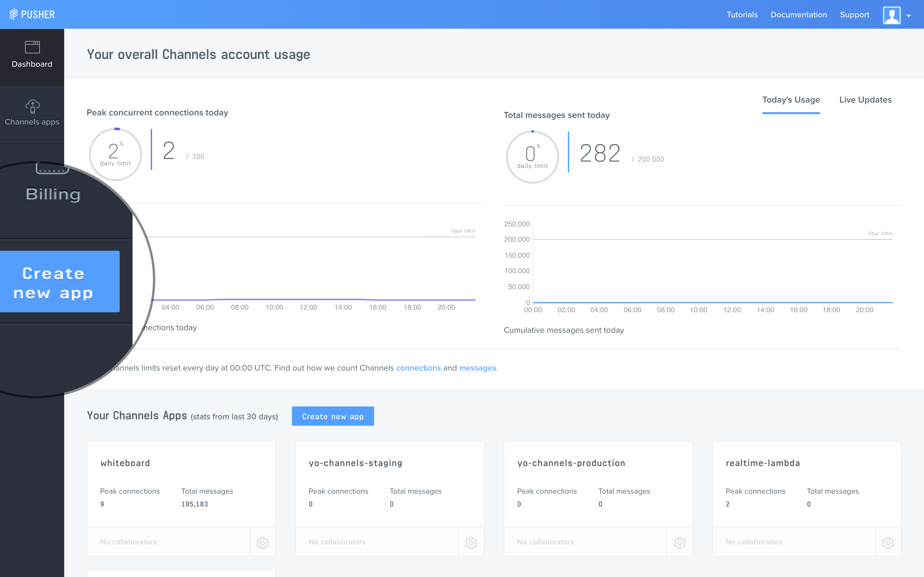The width and height of the screenshot is (924, 577).
Task: Open the Dashboard panel from the sidebar
Action: [x=32, y=54]
